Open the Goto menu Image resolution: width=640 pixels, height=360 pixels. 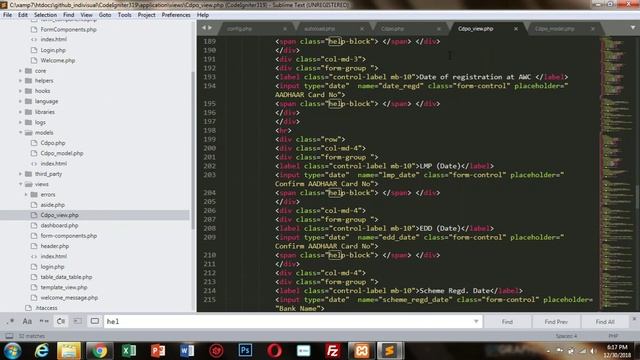105,15
